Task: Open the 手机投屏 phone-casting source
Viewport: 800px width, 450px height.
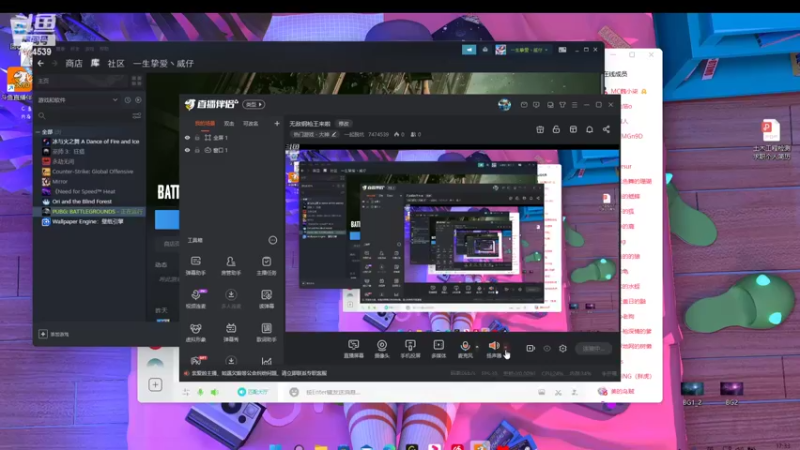Action: pyautogui.click(x=410, y=349)
